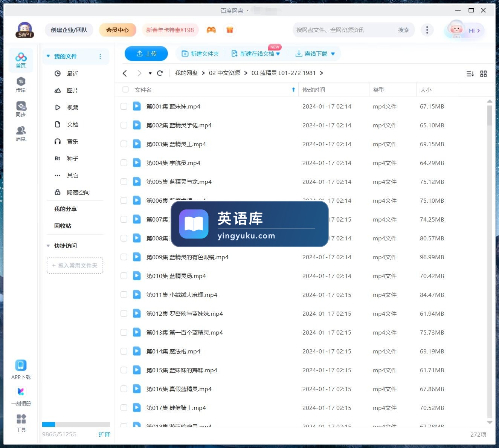Viewport: 499px width, 448px height.
Task: Click the gift box icon
Action: pyautogui.click(x=230, y=30)
